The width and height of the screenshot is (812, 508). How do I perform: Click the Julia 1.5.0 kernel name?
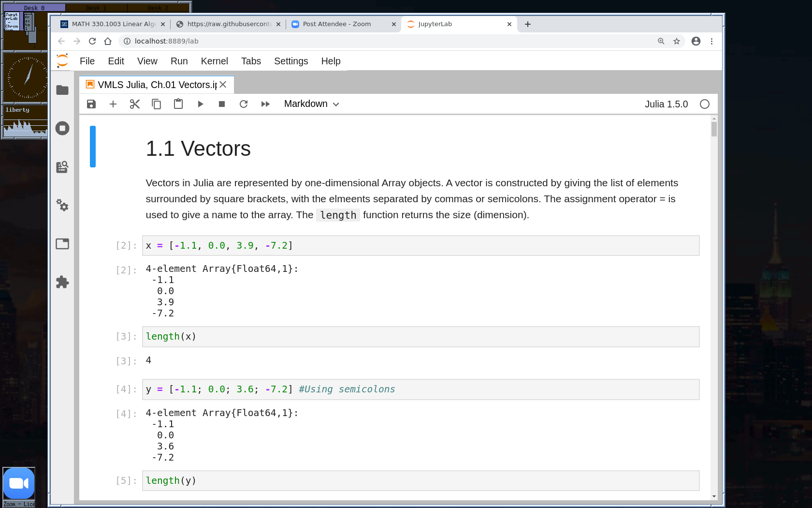[666, 104]
